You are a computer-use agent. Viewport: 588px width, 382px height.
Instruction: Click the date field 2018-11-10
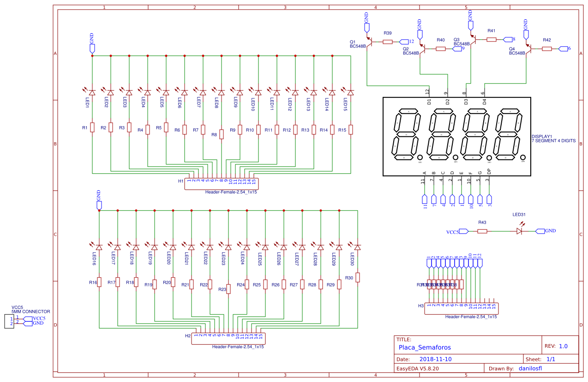[436, 359]
